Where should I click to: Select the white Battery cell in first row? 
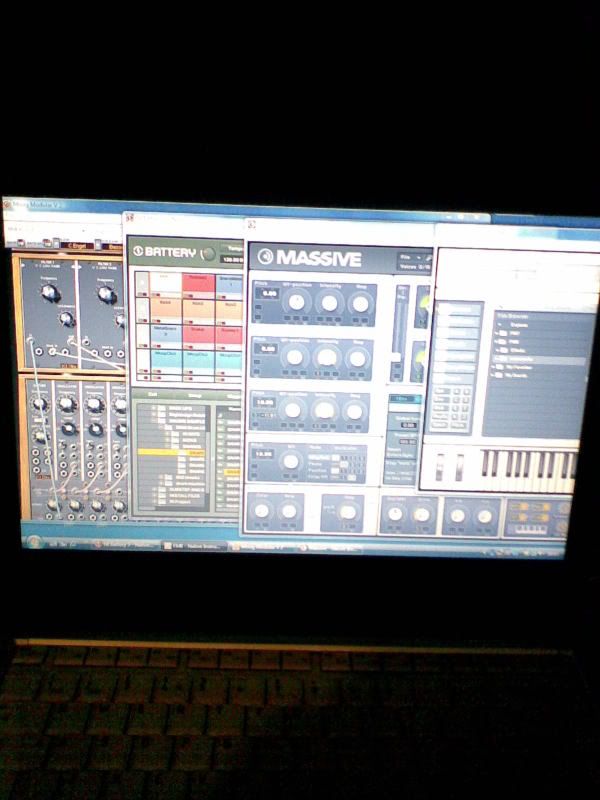point(166,282)
